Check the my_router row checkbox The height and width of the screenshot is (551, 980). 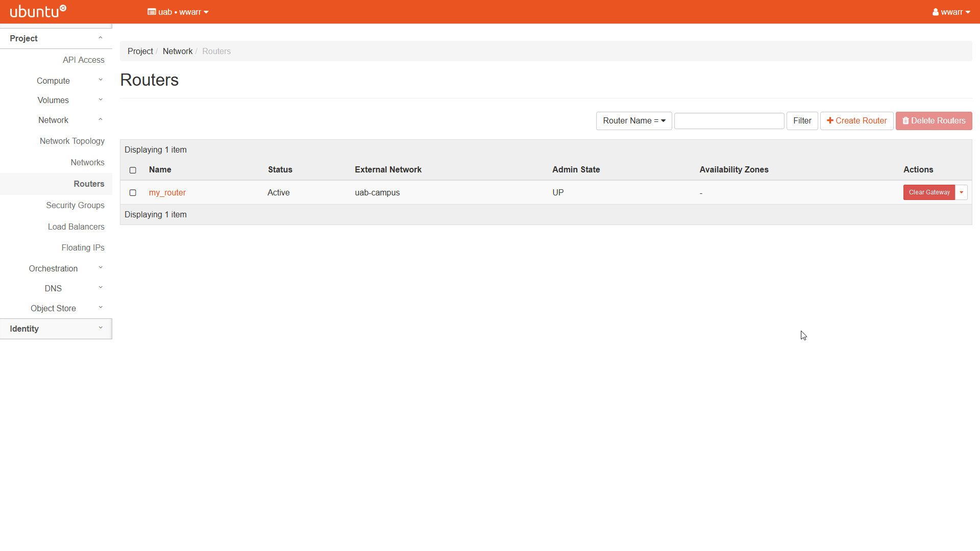click(133, 193)
